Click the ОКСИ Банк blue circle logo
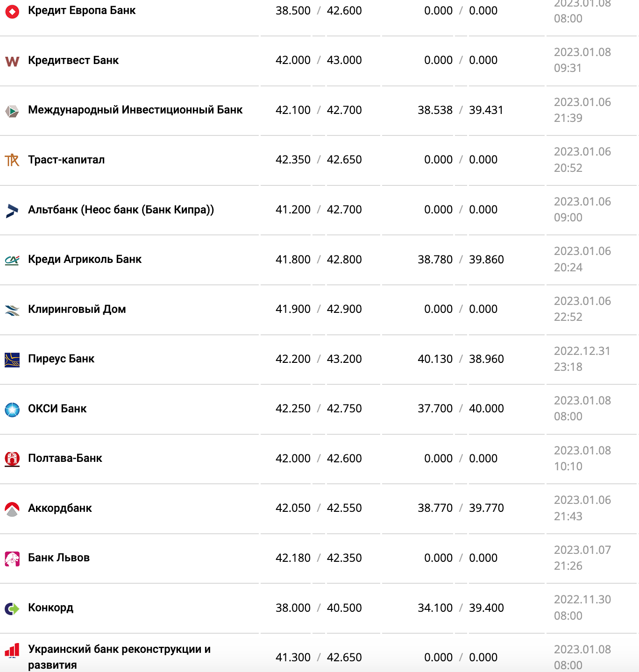639x672 pixels. click(12, 410)
